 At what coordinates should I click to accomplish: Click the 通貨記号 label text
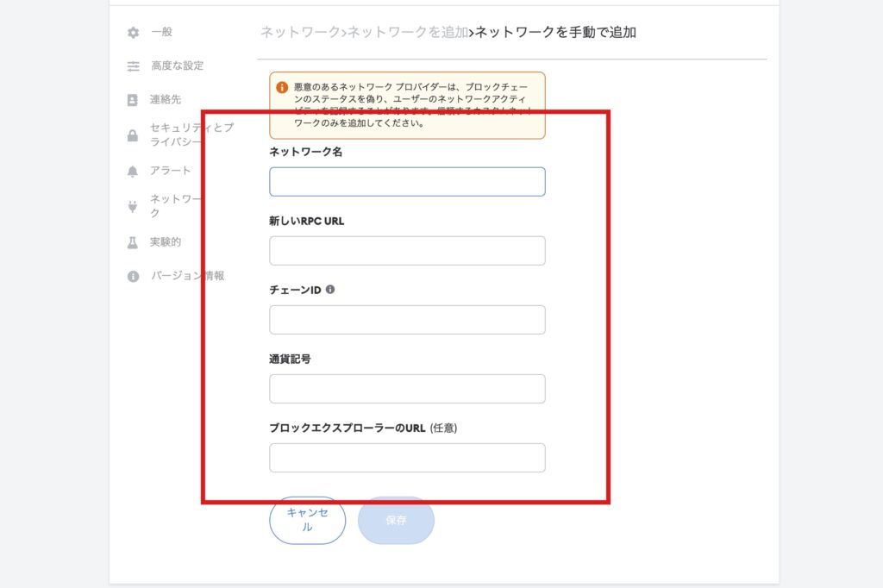tap(290, 359)
